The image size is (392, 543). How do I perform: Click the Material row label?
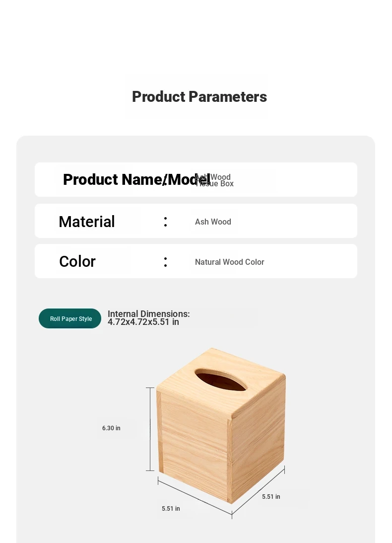coord(86,222)
